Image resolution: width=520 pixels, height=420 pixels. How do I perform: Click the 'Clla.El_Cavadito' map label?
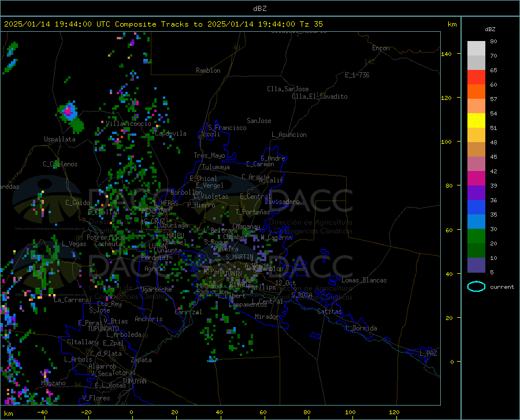pos(320,96)
